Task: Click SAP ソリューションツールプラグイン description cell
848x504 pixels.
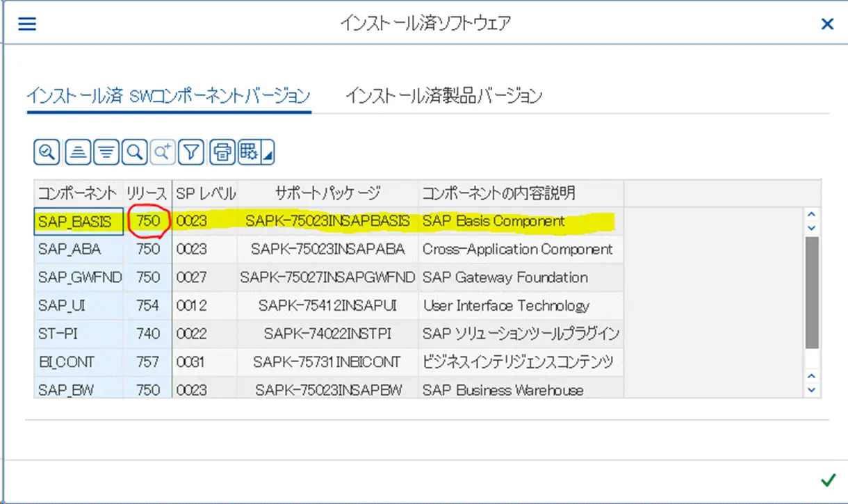Action: tap(521, 334)
